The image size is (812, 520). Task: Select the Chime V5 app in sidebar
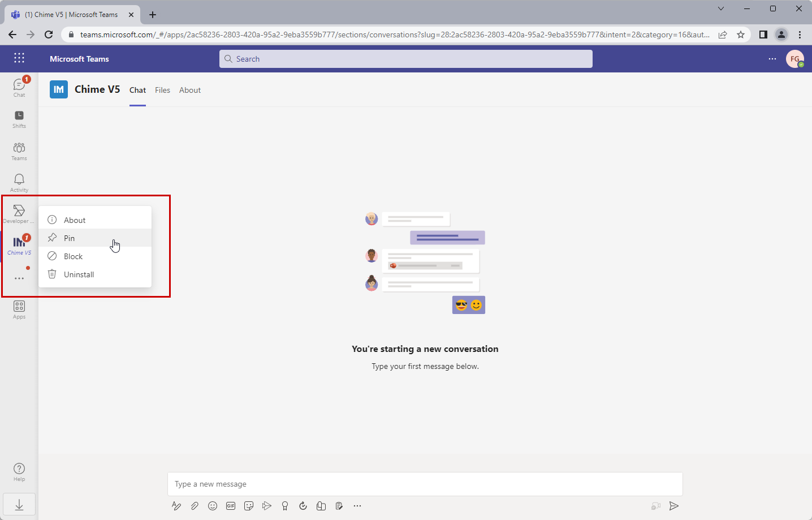[x=19, y=246]
